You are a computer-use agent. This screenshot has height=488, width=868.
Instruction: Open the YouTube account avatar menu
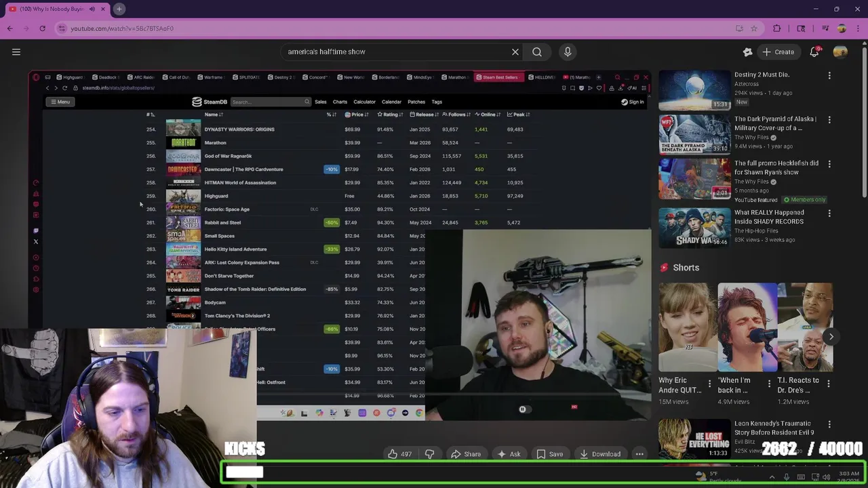point(840,52)
